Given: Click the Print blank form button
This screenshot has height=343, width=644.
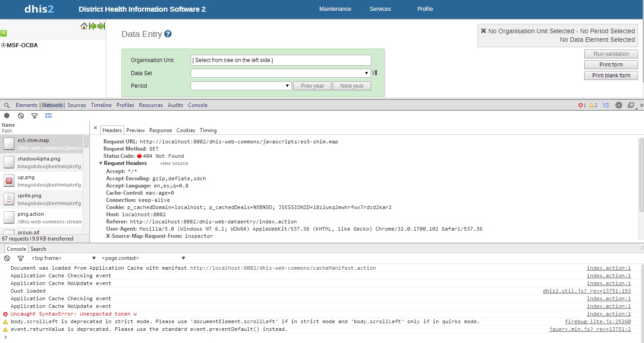Looking at the screenshot, I should point(611,76).
